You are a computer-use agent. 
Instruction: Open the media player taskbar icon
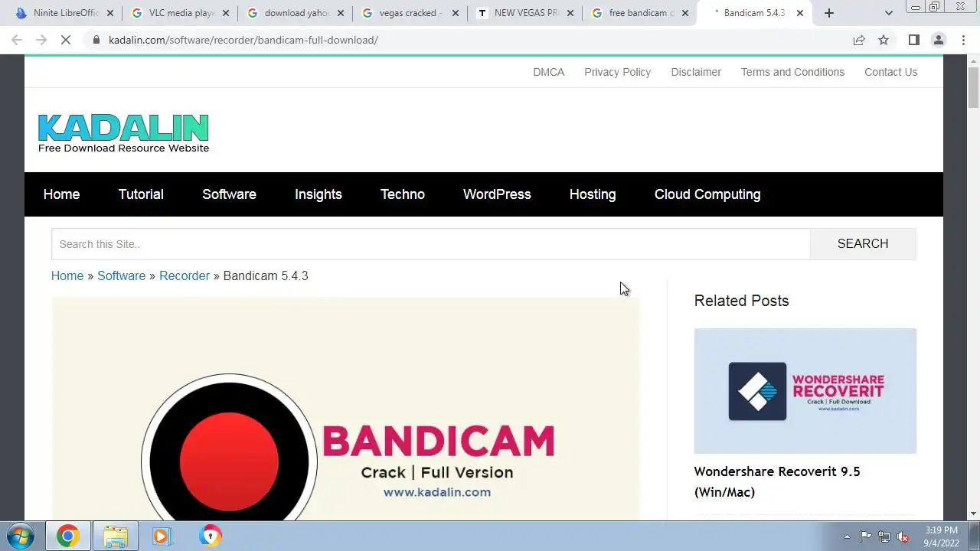[x=162, y=536]
